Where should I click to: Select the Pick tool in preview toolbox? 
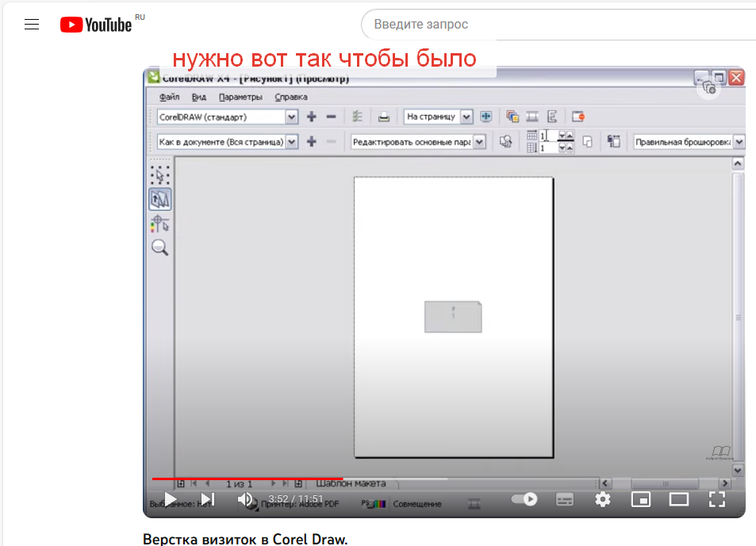(160, 175)
